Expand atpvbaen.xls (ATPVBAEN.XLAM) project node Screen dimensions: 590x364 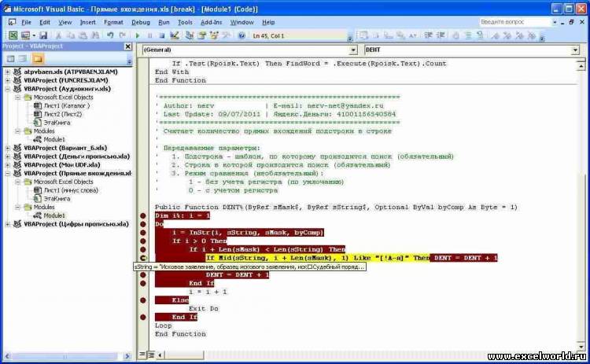click(x=8, y=72)
